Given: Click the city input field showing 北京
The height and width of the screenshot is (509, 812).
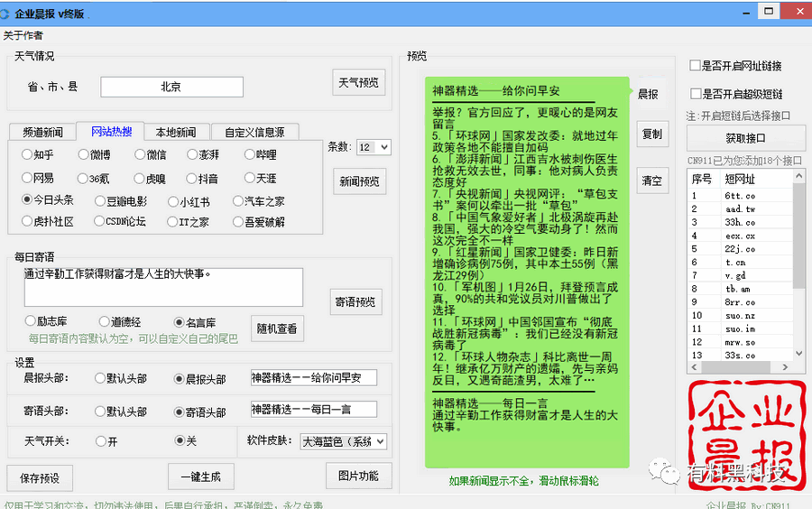Looking at the screenshot, I should pos(171,87).
